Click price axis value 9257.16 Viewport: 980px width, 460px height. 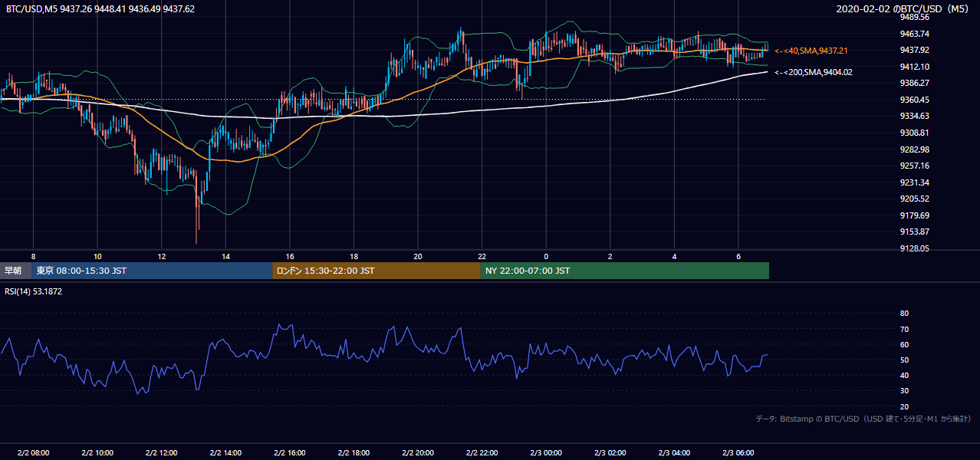(x=914, y=166)
